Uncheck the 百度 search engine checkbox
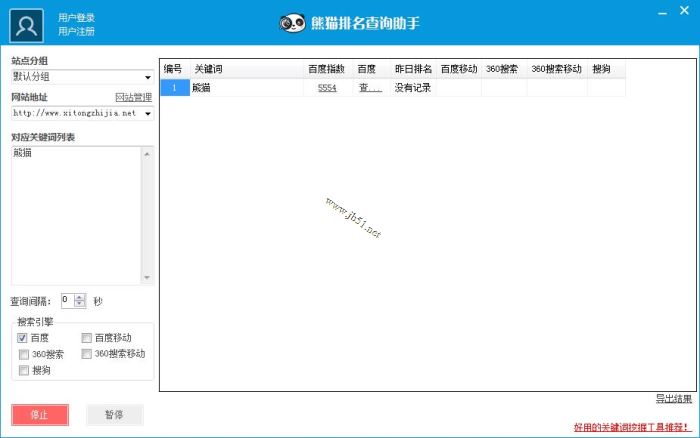This screenshot has width=700, height=438. point(22,338)
